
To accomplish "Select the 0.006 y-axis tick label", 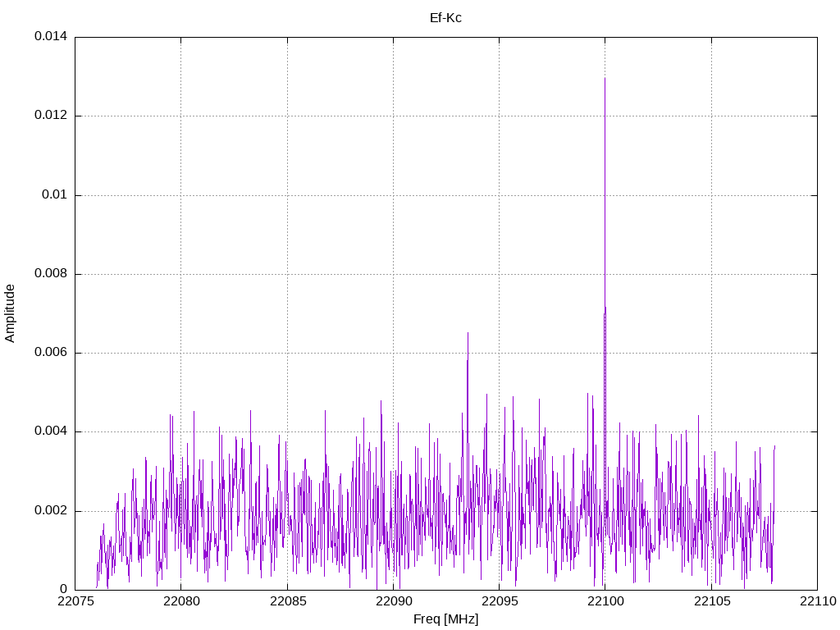I will click(x=49, y=353).
